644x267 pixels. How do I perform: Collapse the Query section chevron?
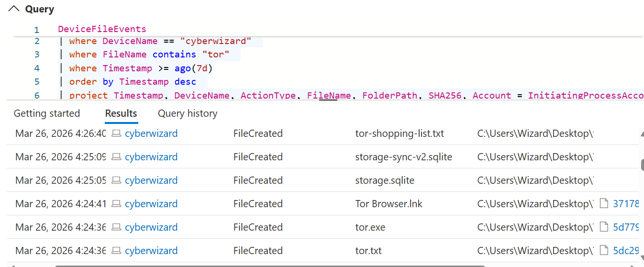tap(14, 9)
